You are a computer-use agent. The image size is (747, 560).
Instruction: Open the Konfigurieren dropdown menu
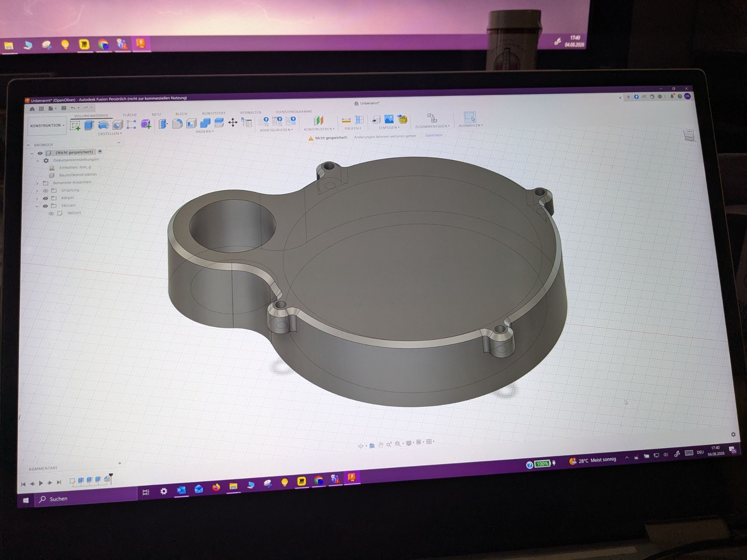(x=277, y=130)
